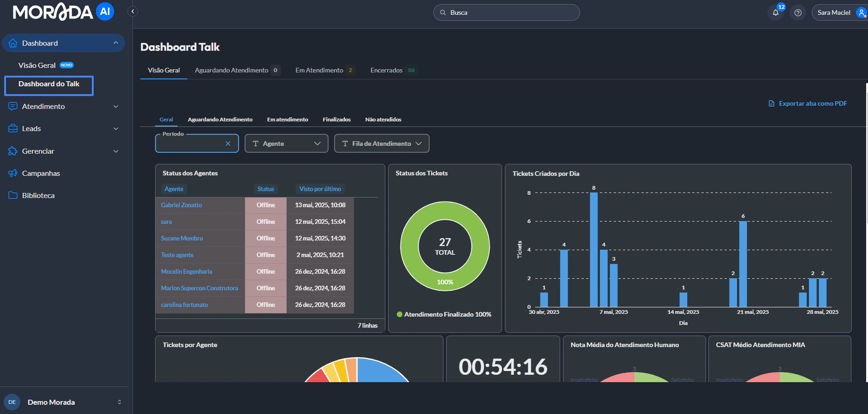Click the Biblioteca folder icon
Screen dimensions: 868x414
pos(13,195)
